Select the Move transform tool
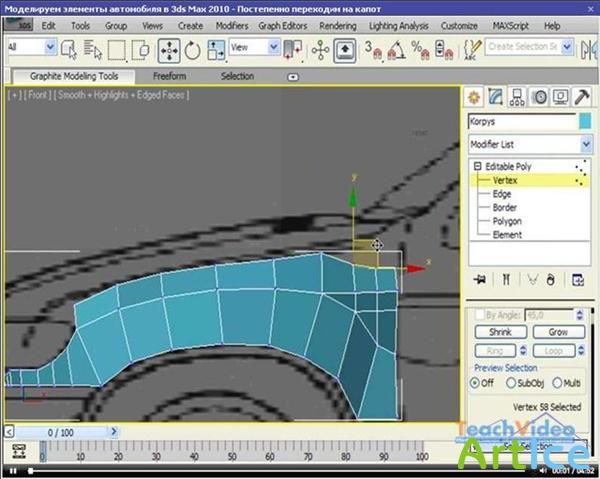600x479 pixels. point(169,47)
